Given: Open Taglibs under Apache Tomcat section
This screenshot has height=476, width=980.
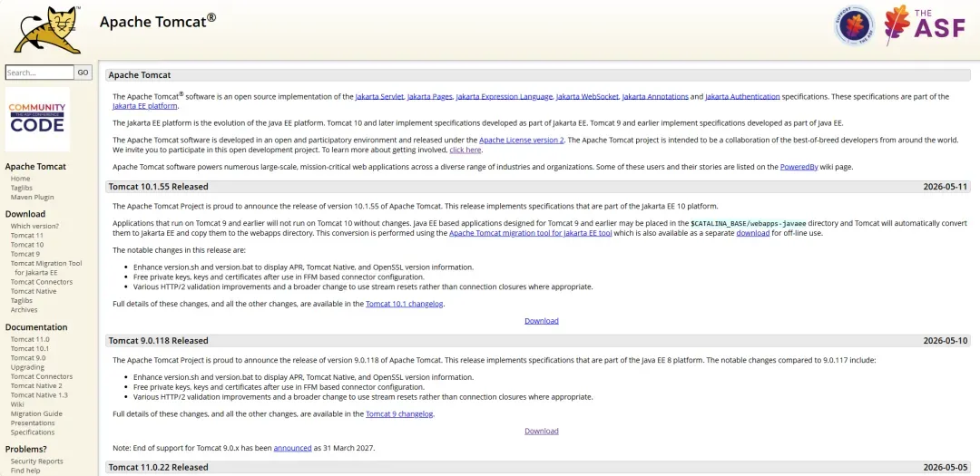Looking at the screenshot, I should [21, 188].
